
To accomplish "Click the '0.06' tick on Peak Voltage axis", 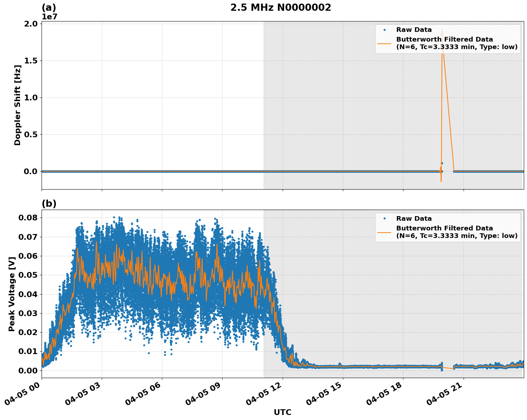I will pos(28,256).
